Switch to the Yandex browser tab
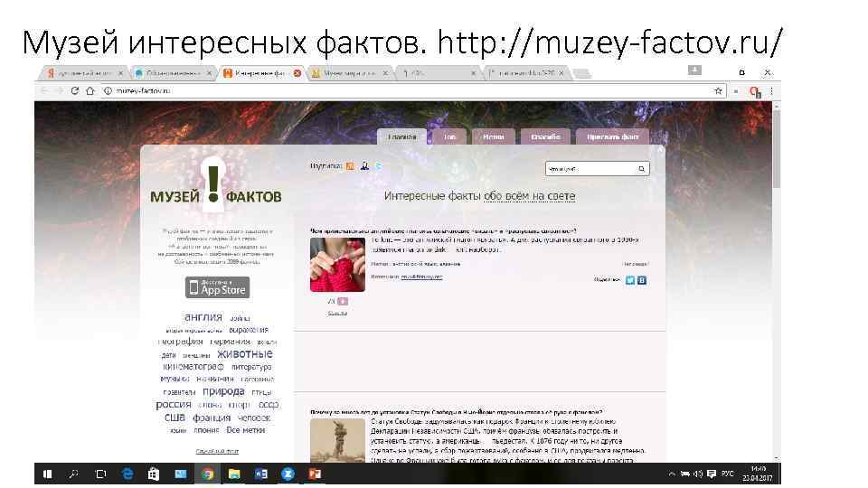Screen dimensions: 868x488 pyautogui.click(x=83, y=73)
